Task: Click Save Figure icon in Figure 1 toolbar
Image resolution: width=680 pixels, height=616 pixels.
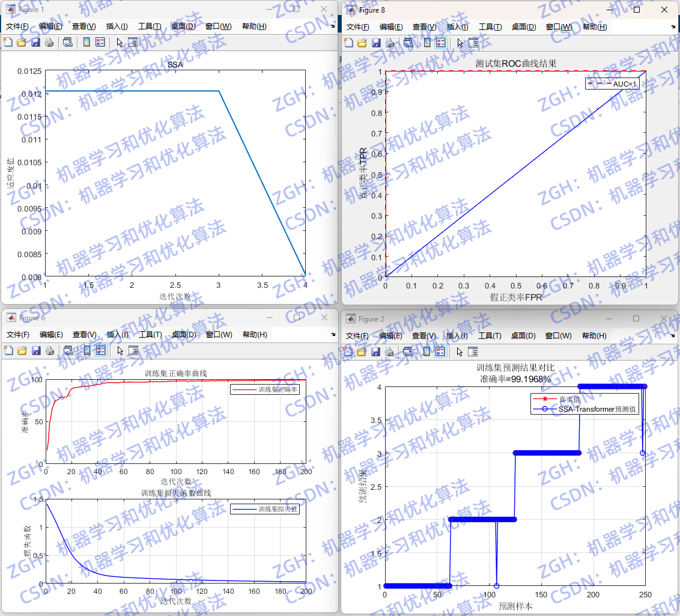Action: tap(35, 42)
